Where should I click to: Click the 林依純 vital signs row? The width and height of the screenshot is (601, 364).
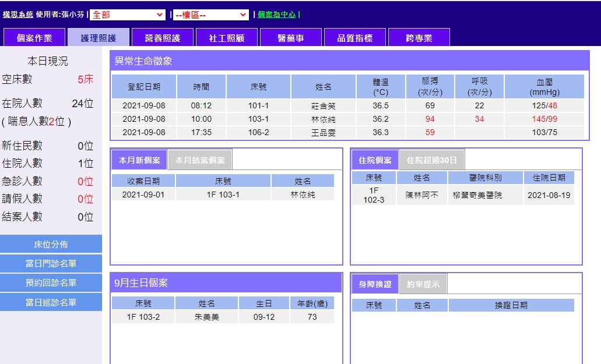point(348,119)
